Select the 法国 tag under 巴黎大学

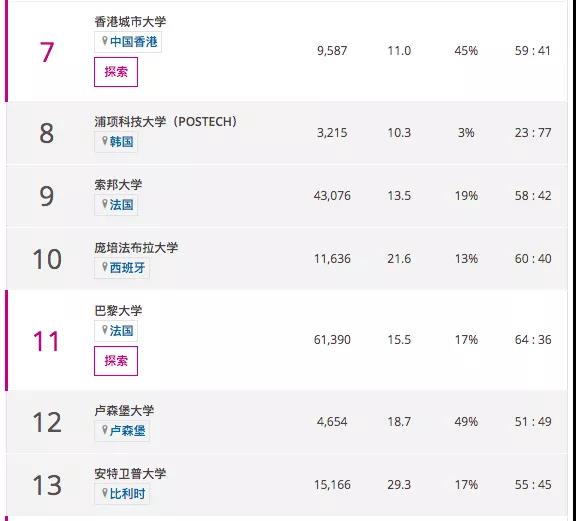pos(116,331)
